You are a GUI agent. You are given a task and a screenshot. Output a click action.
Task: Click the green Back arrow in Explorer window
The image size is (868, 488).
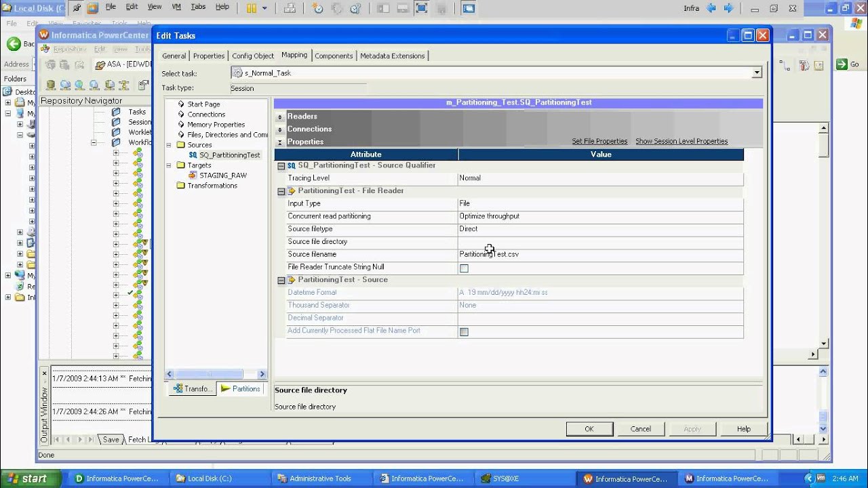13,43
